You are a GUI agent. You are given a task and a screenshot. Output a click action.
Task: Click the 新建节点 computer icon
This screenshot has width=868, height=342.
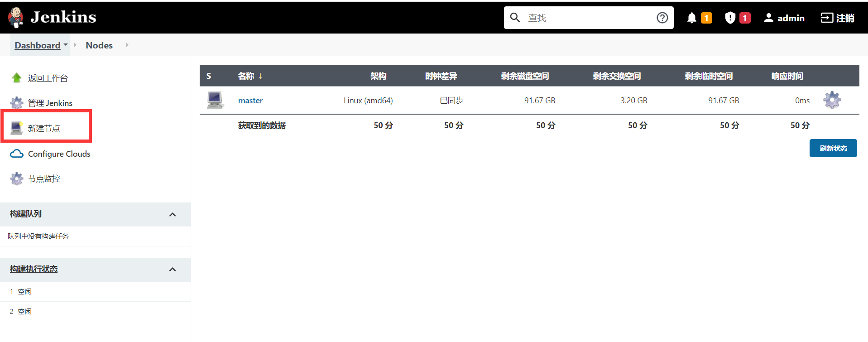[x=17, y=128]
